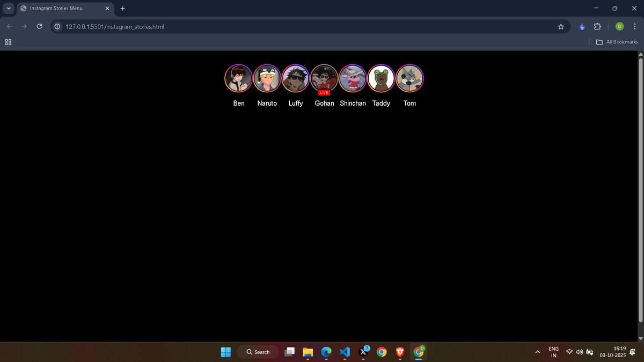This screenshot has height=362, width=644.
Task: Open Tom's story avatar
Action: coord(409,78)
